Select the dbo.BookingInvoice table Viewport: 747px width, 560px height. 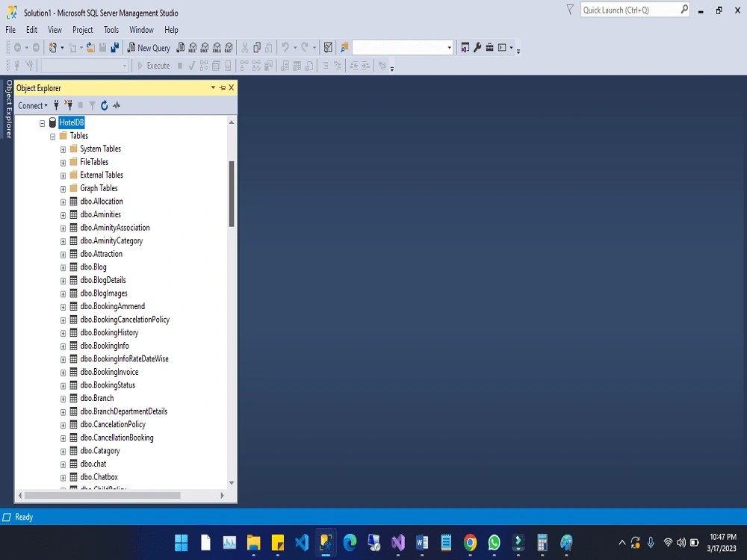109,372
